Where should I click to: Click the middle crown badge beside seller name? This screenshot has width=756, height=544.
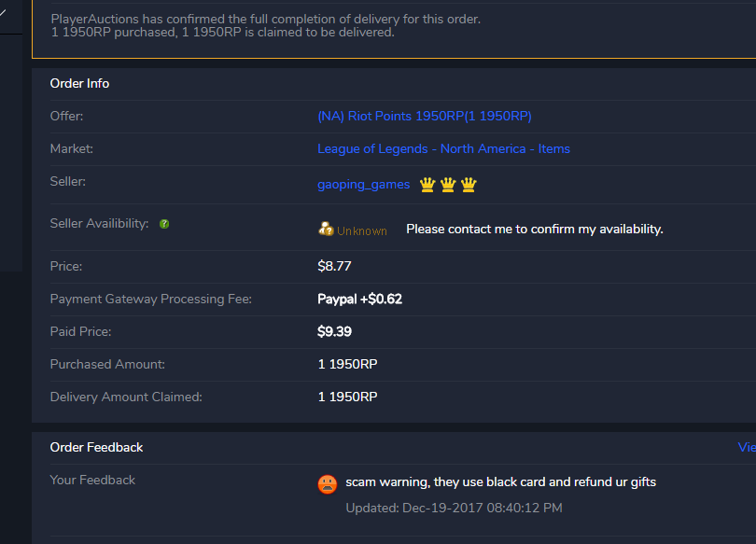(448, 184)
